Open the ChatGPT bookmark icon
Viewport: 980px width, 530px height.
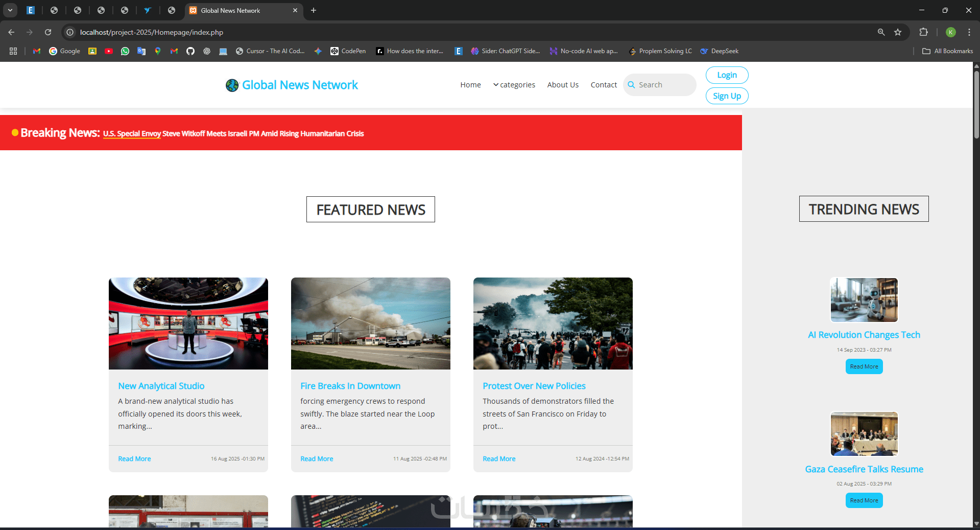tap(207, 51)
